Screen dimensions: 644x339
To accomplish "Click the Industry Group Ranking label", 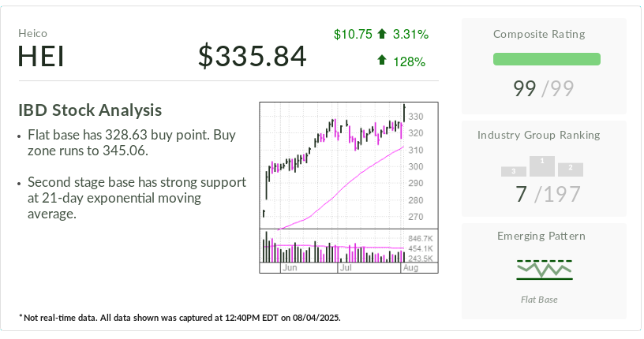I will click(x=538, y=135).
